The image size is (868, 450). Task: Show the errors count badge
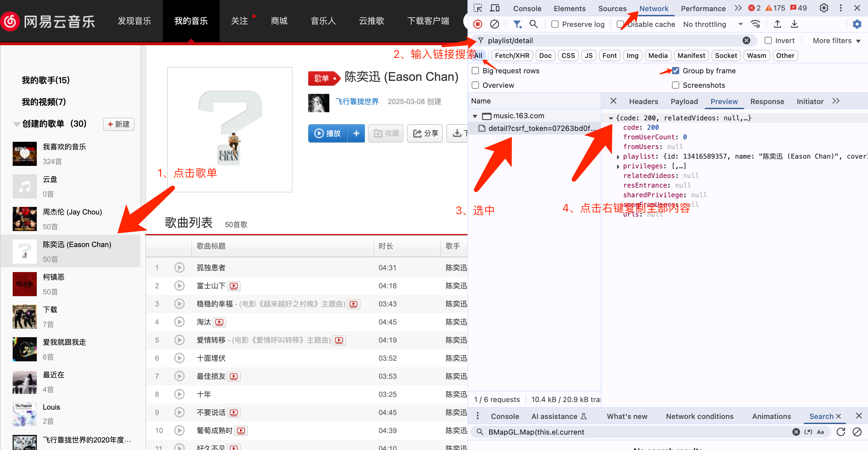click(754, 8)
